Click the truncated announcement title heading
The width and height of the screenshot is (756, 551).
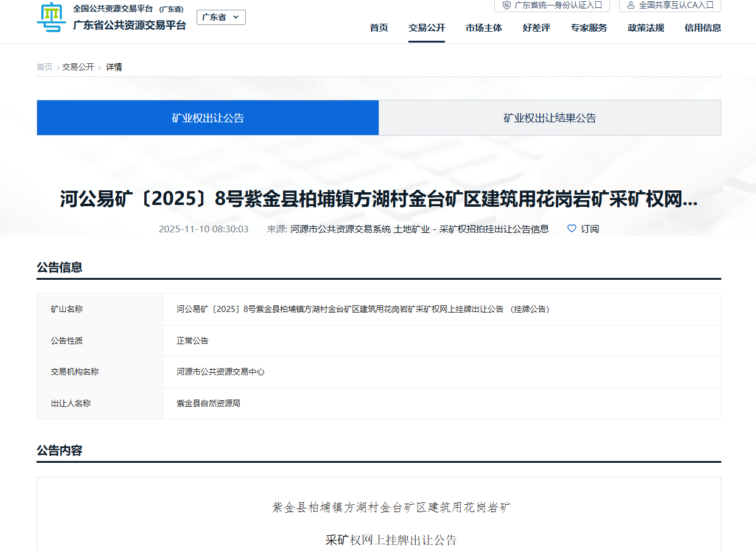[379, 199]
